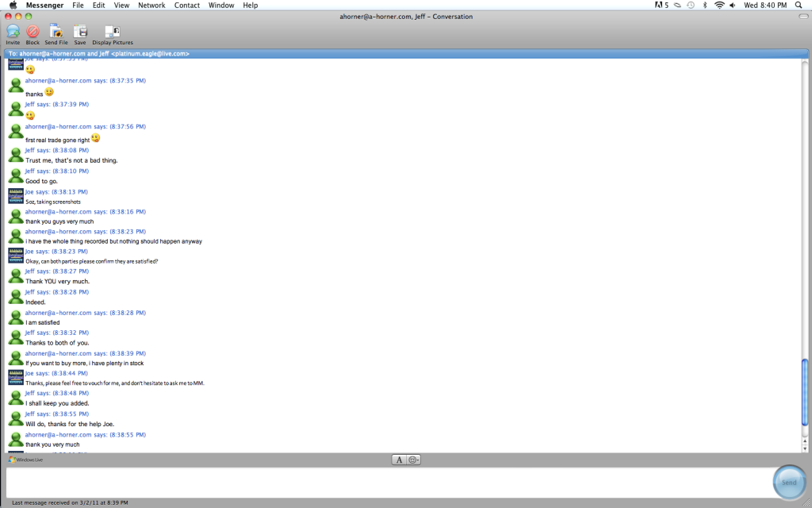This screenshot has width=812, height=508.
Task: Click message 'Thanks to both of you.'
Action: (57, 343)
